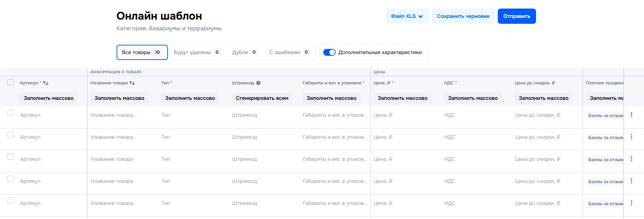
Task: Click Сгенерировать всем under Штрихкод
Action: [262, 98]
